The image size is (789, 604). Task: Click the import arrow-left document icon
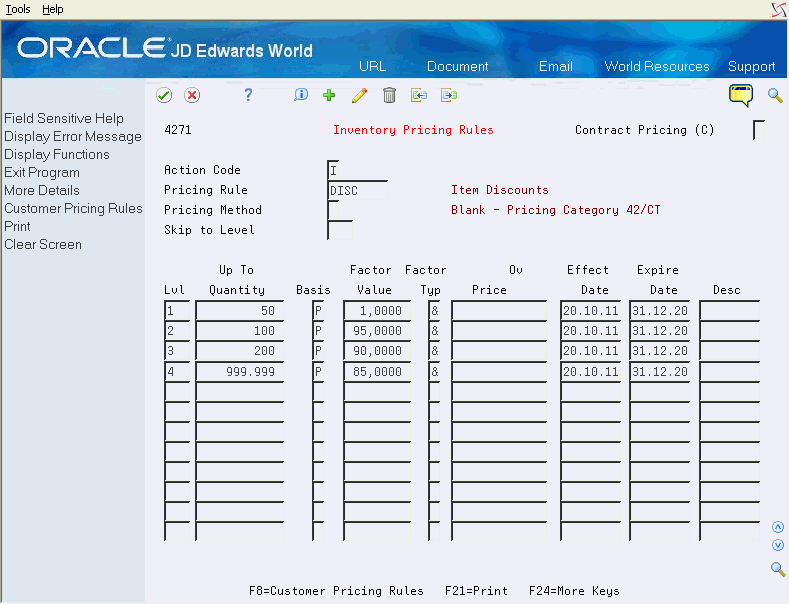pos(419,95)
